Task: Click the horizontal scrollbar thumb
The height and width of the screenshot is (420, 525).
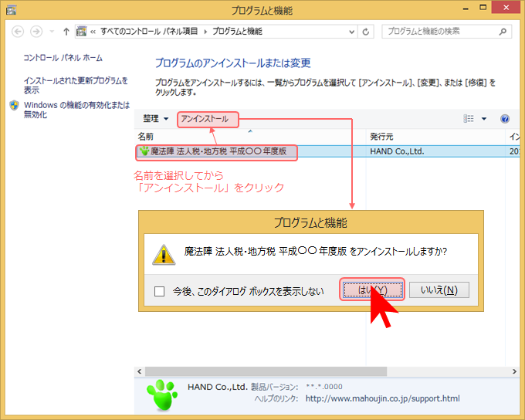Action: coord(266,371)
